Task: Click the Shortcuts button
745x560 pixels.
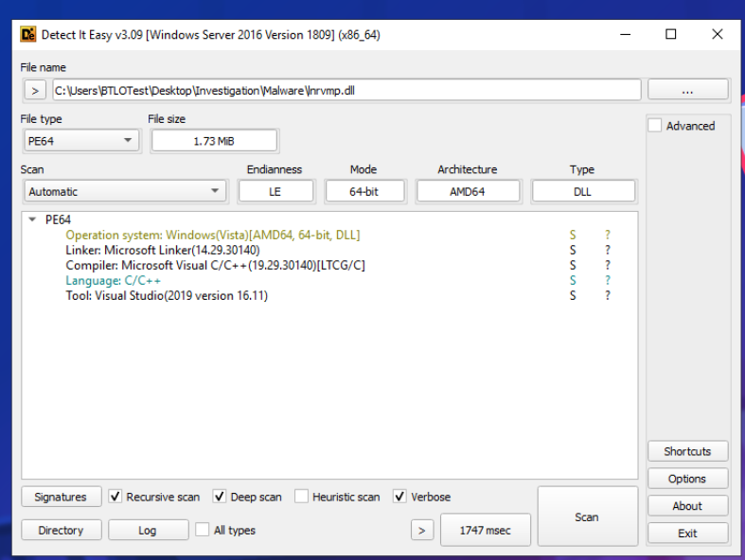Action: (687, 451)
